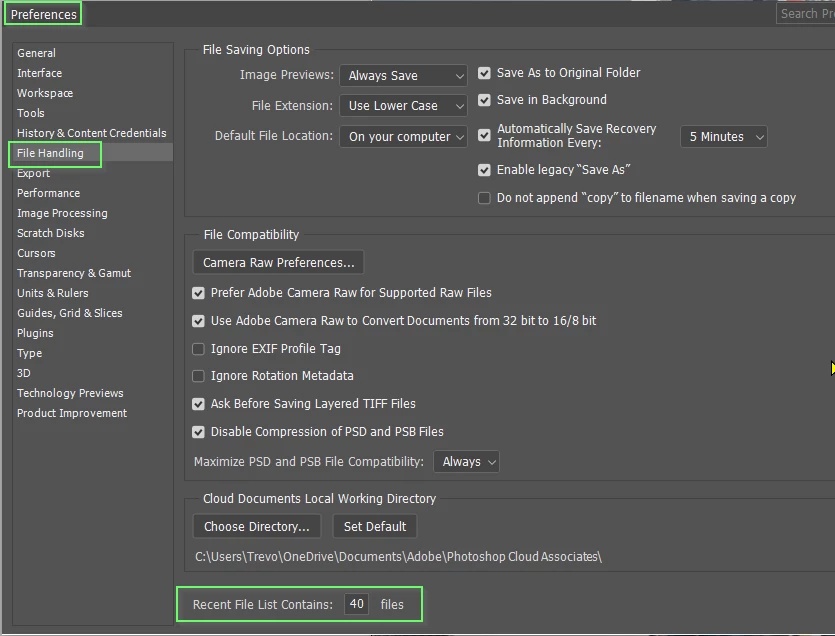The height and width of the screenshot is (636, 835).
Task: Open Default File Location dropdown
Action: [403, 136]
